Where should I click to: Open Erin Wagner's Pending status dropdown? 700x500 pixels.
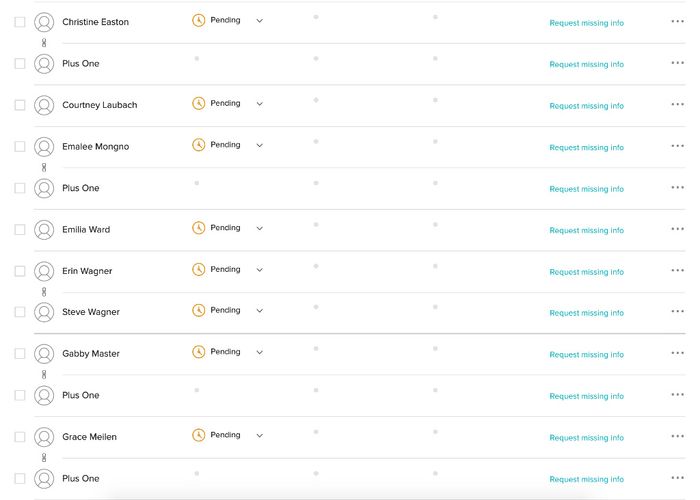[x=259, y=270]
